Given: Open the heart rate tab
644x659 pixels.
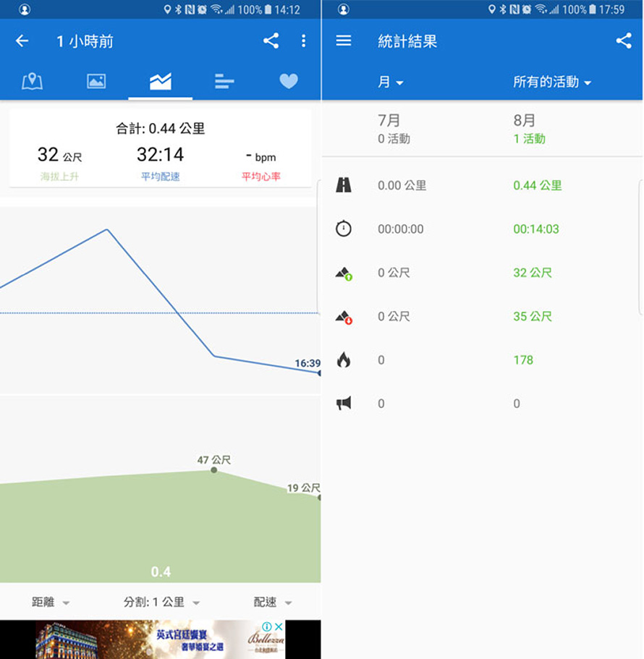Looking at the screenshot, I should 289,81.
